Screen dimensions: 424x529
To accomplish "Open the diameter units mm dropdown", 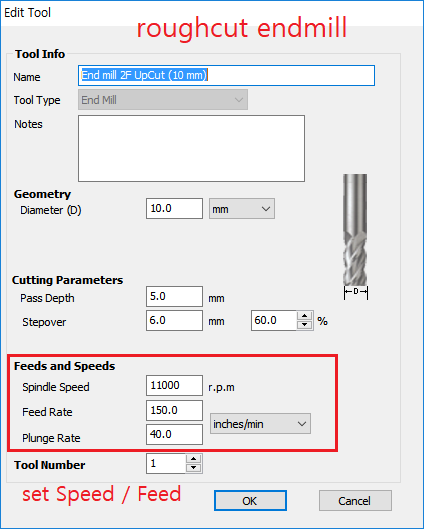I will click(x=242, y=209).
